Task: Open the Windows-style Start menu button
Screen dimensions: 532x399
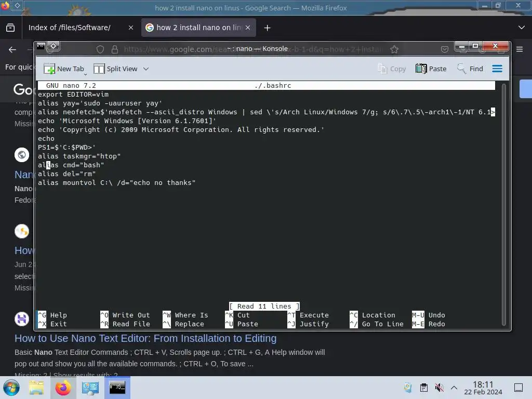Action: pyautogui.click(x=11, y=388)
